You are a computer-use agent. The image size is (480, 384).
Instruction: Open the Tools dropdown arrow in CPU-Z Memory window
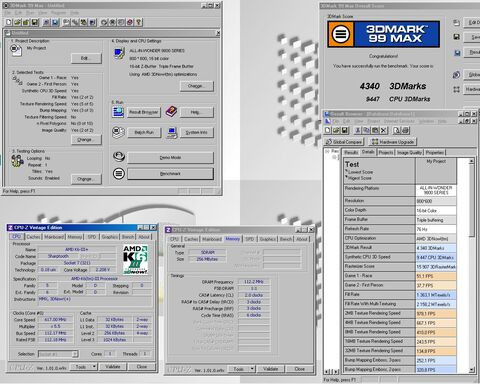coord(252,369)
